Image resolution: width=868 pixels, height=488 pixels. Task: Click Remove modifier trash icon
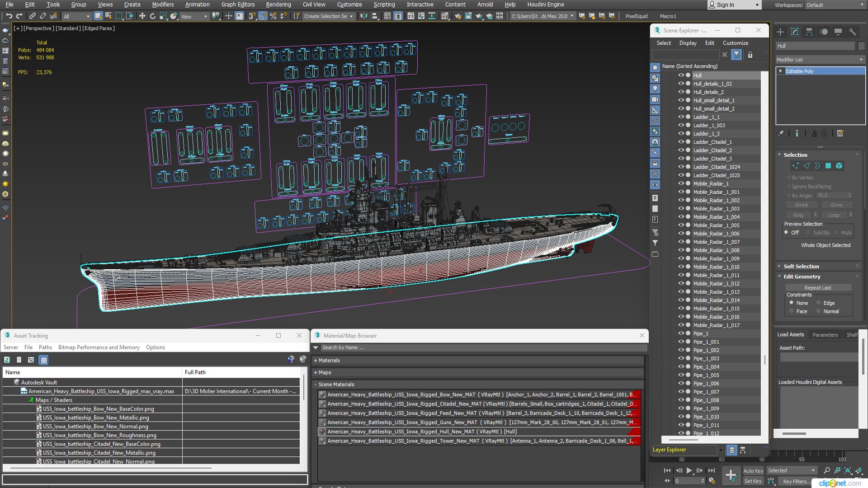[x=824, y=133]
